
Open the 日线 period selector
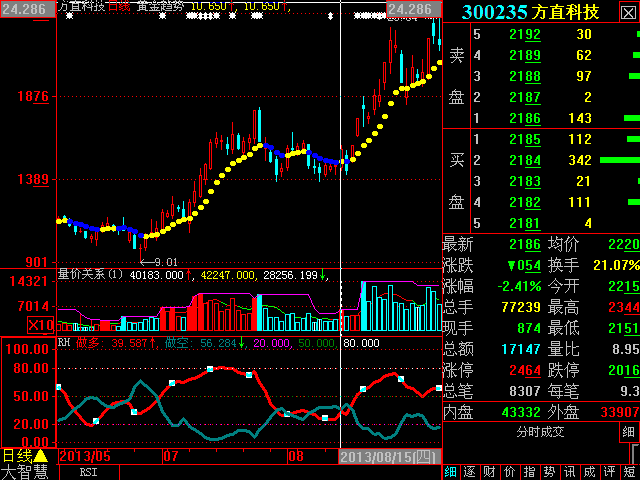(24, 456)
